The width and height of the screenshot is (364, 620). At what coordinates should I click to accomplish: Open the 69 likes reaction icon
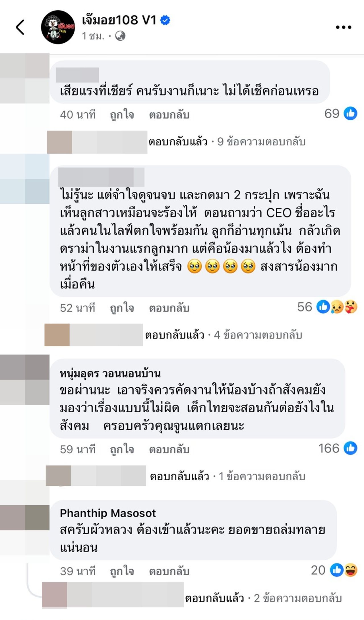tap(350, 114)
